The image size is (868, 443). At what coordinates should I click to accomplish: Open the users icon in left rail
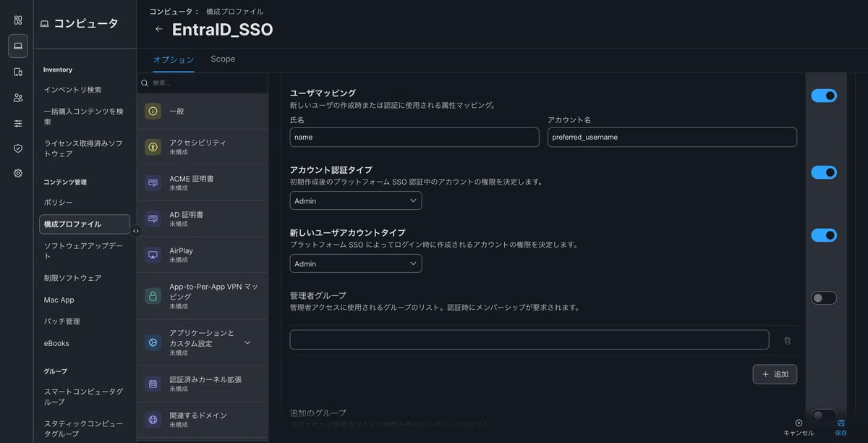[x=18, y=98]
